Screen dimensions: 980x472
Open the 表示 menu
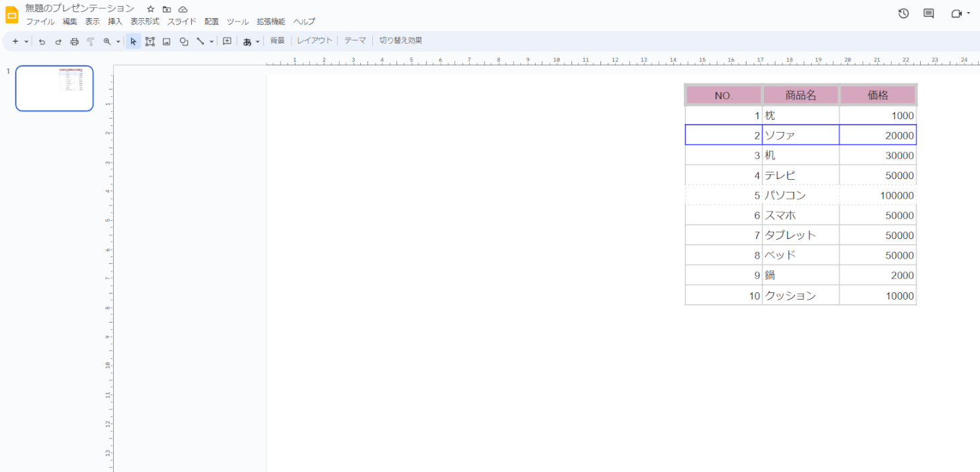tap(92, 22)
